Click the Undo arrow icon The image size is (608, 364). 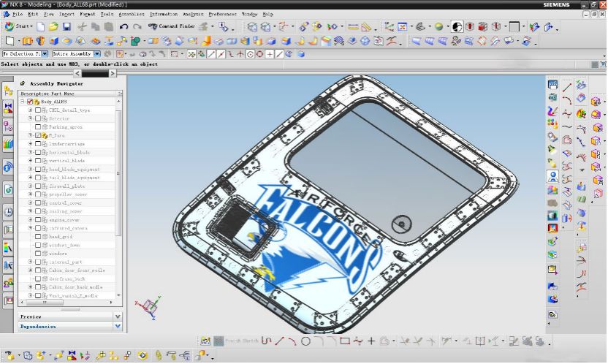[123, 27]
